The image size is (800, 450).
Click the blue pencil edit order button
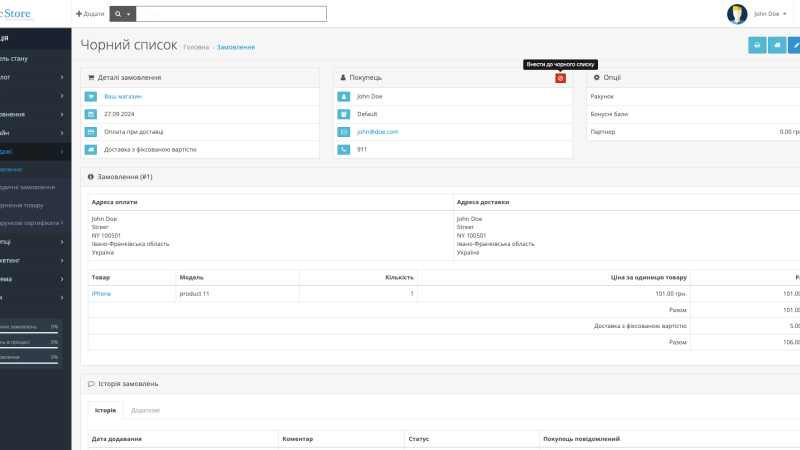pyautogui.click(x=795, y=45)
